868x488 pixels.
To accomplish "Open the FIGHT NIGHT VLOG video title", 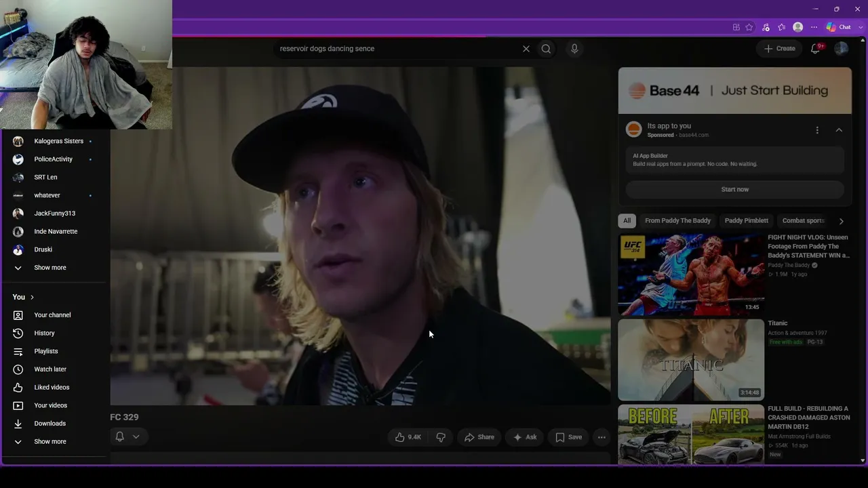I will click(808, 247).
